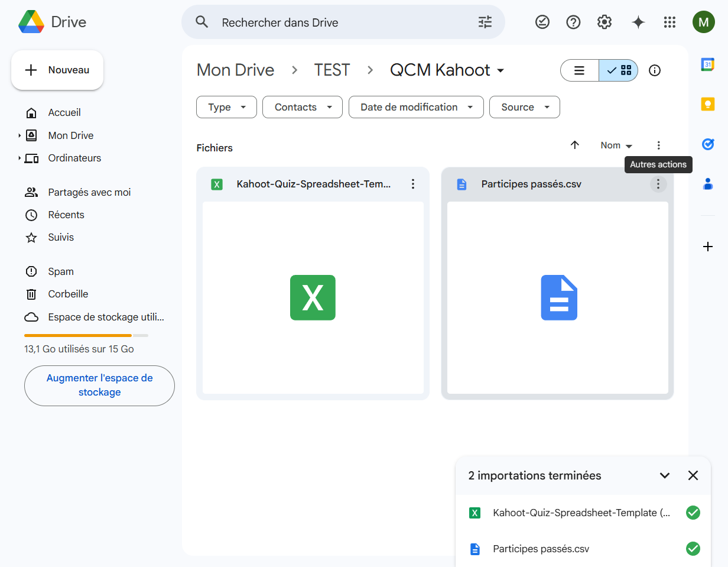Open Date de modification filter

click(416, 107)
